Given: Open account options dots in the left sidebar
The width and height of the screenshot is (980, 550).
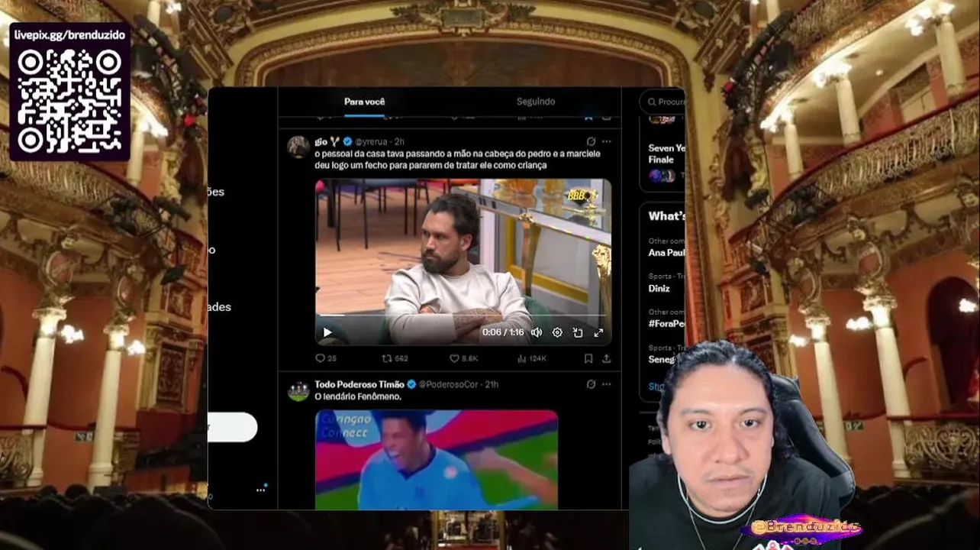Looking at the screenshot, I should tap(261, 490).
